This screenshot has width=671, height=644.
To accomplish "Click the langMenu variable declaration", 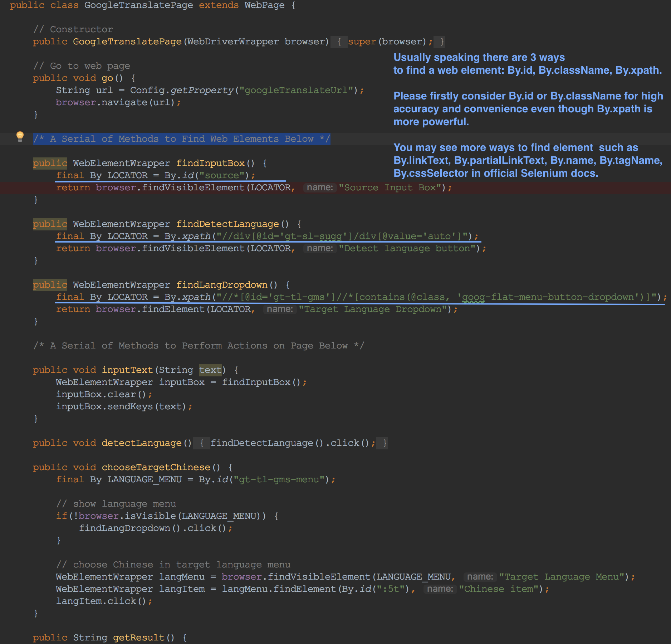I will [182, 577].
